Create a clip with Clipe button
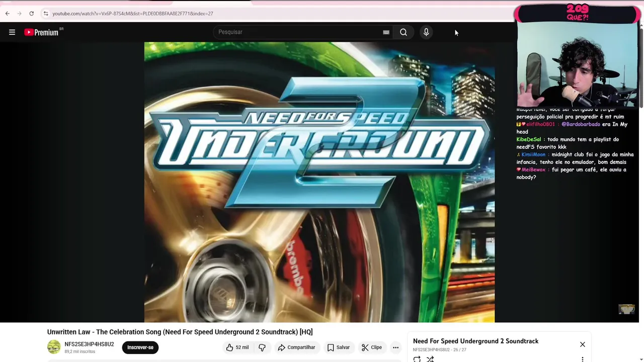Viewport: 644px width, 362px height. tap(372, 347)
